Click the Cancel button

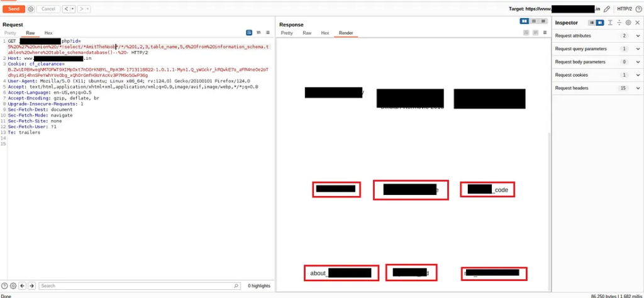point(48,9)
